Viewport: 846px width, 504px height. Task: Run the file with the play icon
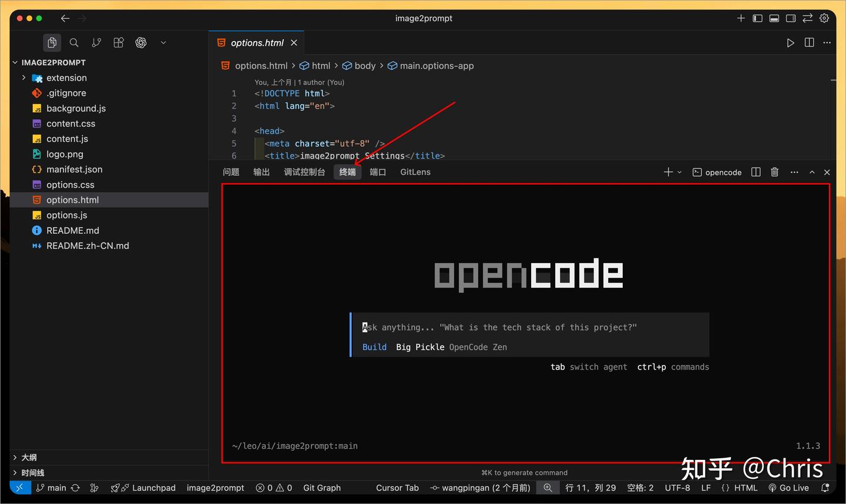pyautogui.click(x=790, y=43)
